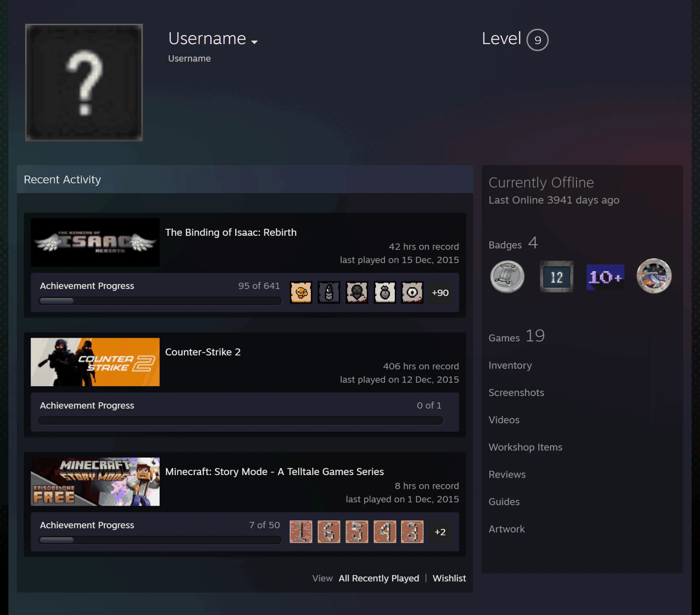Open Minecraft achievement icon numbered 3
The width and height of the screenshot is (700, 615).
(x=412, y=532)
